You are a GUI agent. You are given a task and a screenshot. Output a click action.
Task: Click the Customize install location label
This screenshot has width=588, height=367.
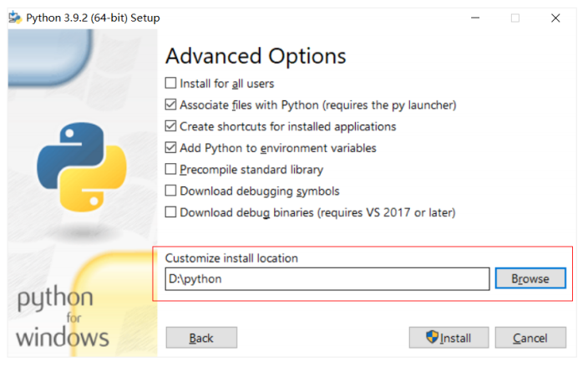231,258
